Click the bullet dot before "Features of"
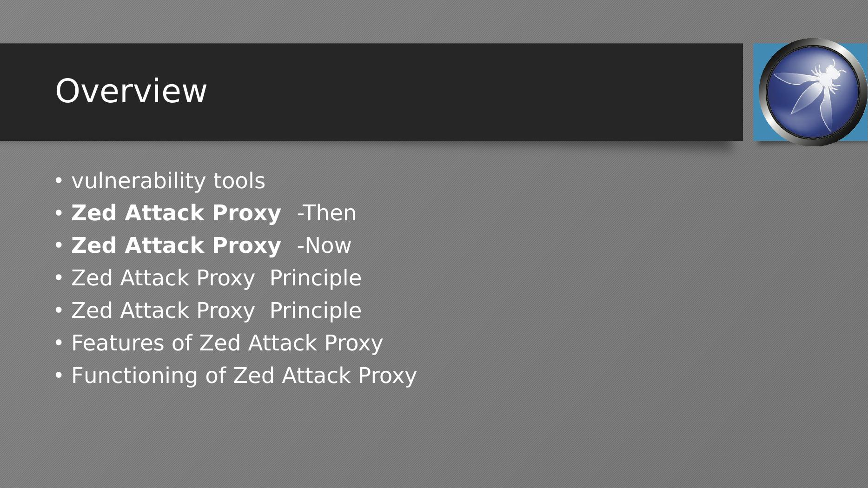The image size is (868, 488). point(59,343)
